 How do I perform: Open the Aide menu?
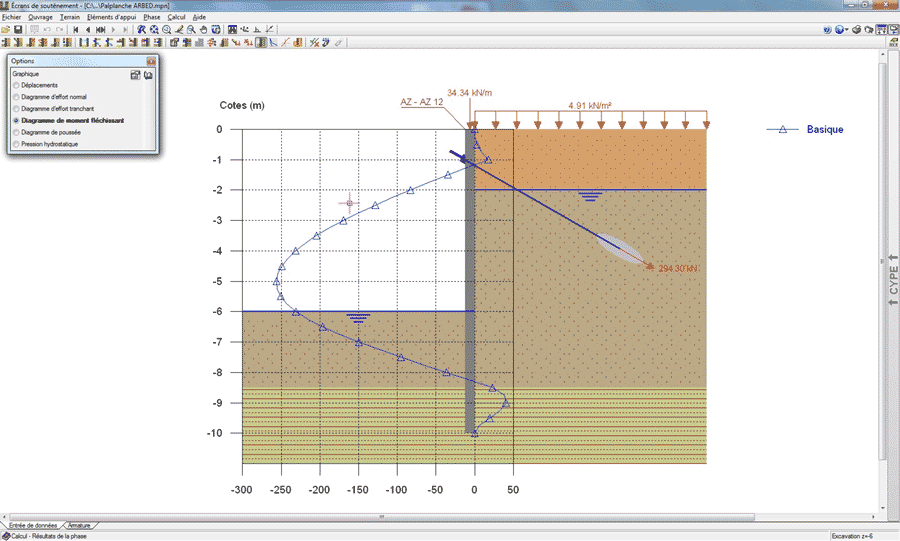click(x=199, y=17)
